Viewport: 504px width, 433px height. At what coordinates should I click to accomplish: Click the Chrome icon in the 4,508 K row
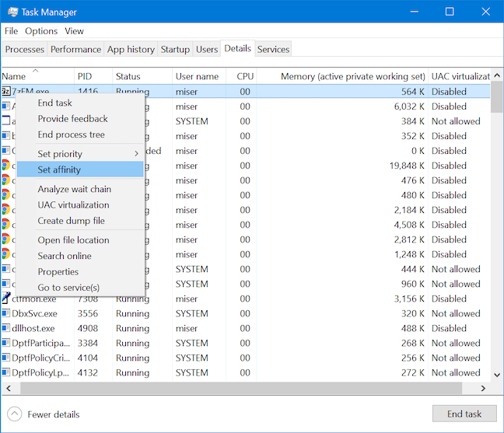pyautogui.click(x=5, y=225)
